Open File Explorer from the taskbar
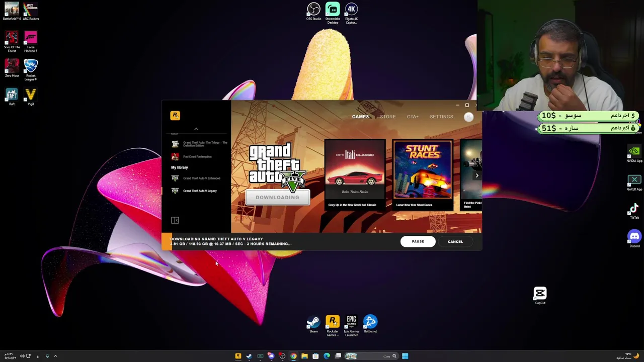Screen dimensions: 644x362 (304, 356)
